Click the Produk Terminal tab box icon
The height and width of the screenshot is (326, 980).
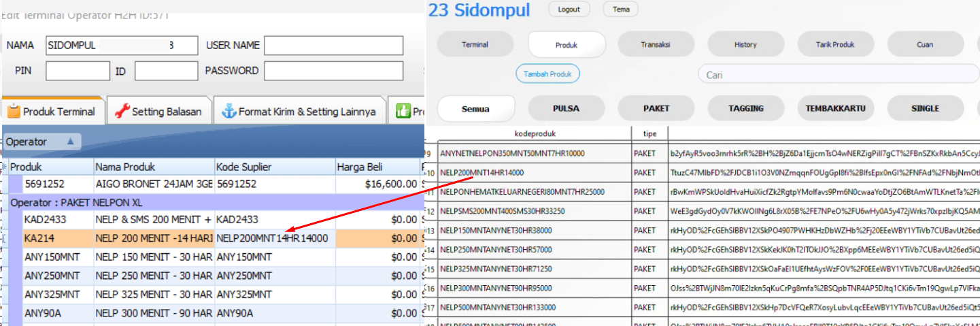13,111
